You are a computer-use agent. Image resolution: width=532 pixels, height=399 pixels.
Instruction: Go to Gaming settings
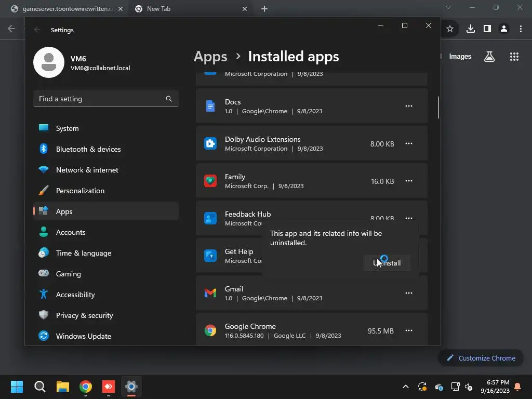pos(106,274)
